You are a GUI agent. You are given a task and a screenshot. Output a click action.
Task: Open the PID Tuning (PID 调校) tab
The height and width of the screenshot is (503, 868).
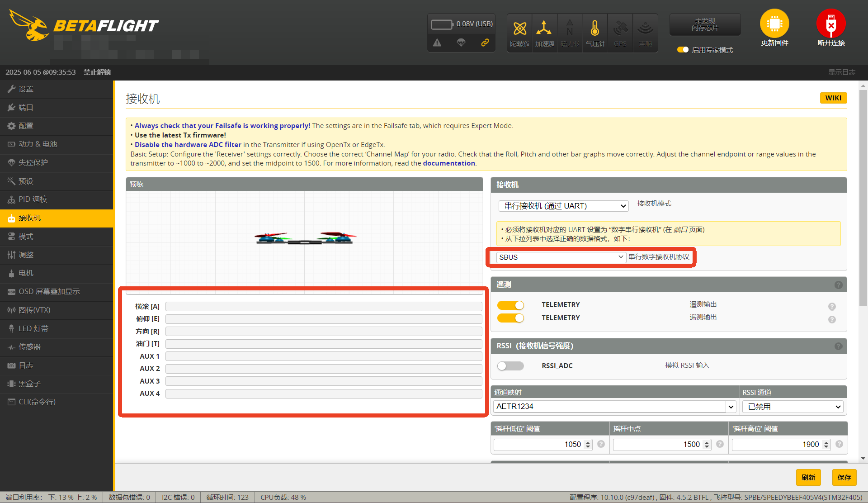point(57,199)
